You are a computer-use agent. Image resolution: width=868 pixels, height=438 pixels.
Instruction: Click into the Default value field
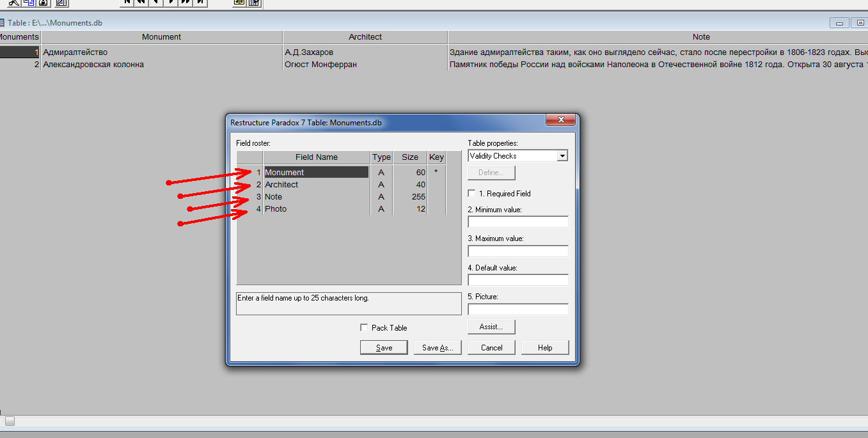518,280
